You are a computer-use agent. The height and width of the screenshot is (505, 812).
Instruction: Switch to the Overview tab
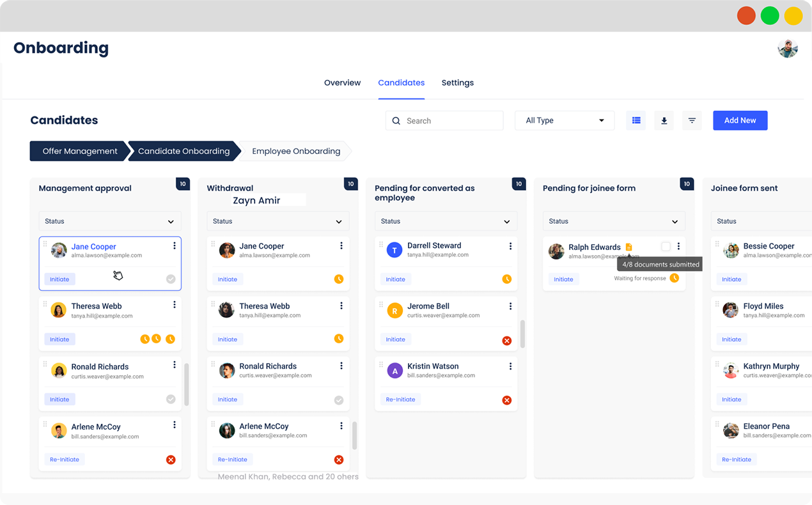(342, 82)
